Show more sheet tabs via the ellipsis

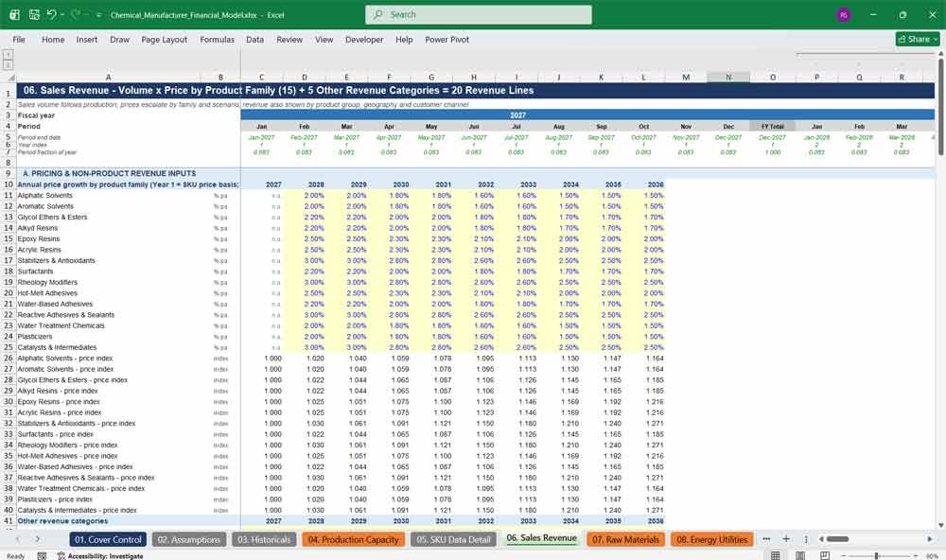coord(766,539)
